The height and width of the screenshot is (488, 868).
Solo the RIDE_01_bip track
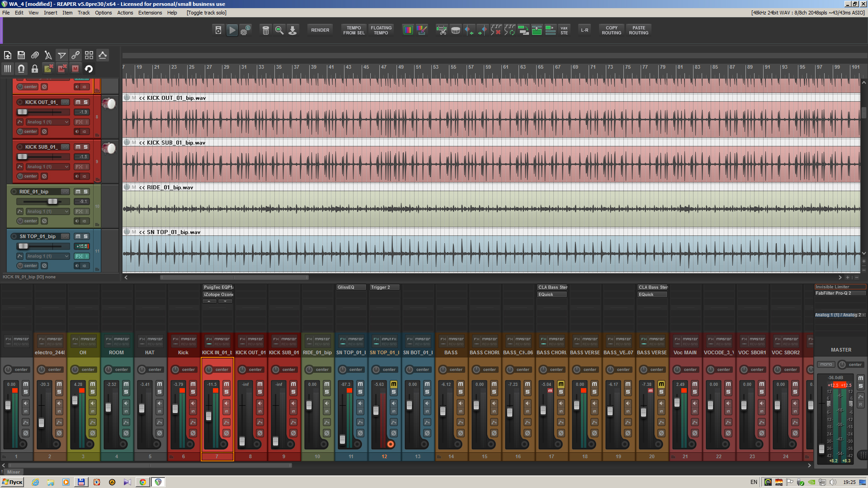coord(85,192)
